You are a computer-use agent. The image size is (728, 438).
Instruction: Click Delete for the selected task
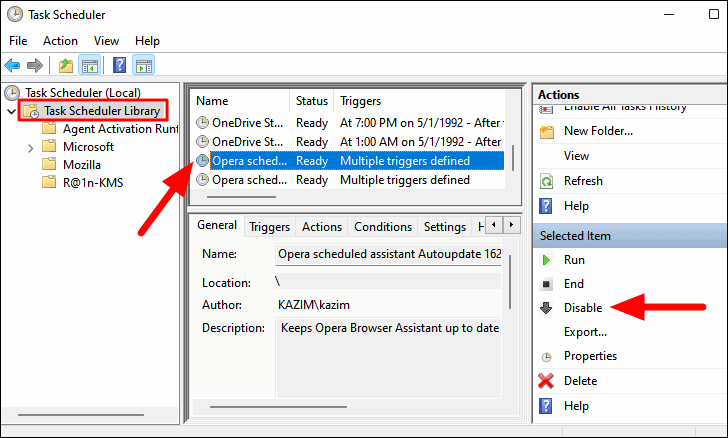580,381
